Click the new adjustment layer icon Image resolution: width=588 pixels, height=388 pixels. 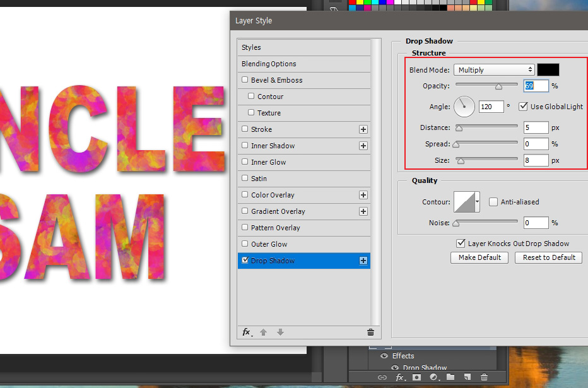pos(434,377)
